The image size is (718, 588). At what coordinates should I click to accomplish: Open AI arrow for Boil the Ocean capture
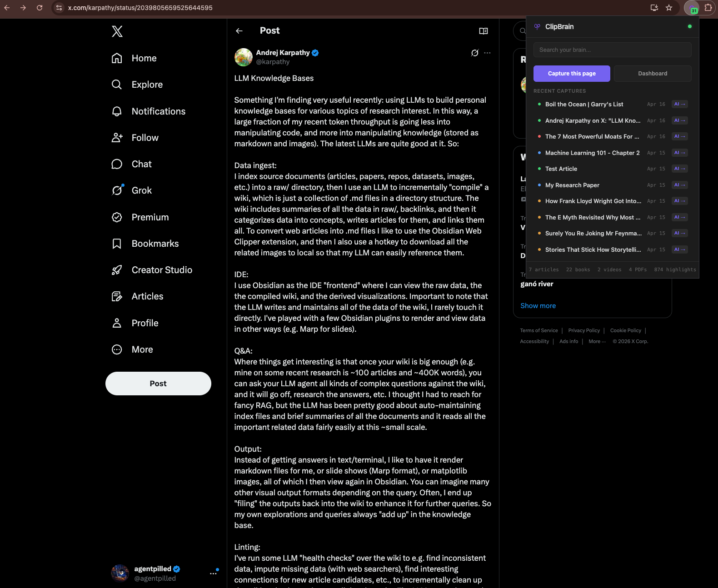coord(680,104)
